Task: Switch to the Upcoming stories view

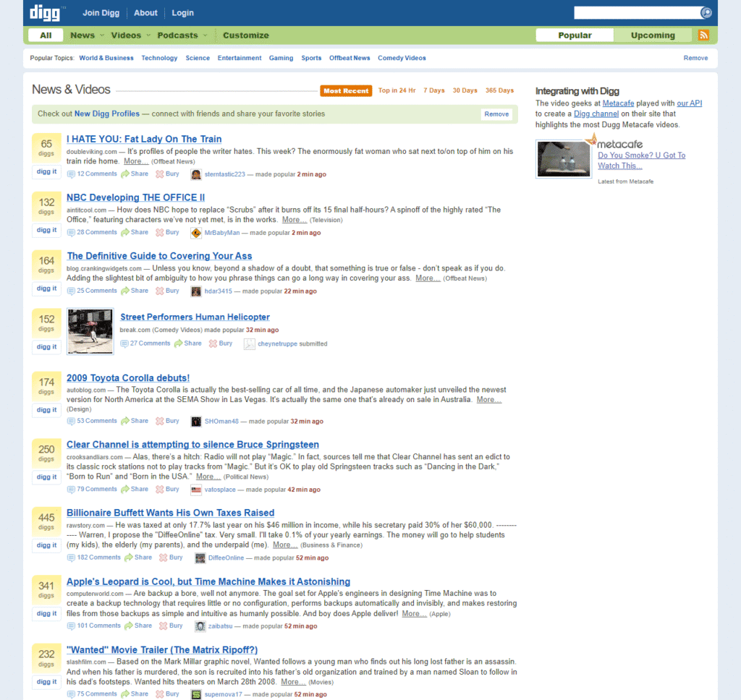Action: click(x=653, y=35)
